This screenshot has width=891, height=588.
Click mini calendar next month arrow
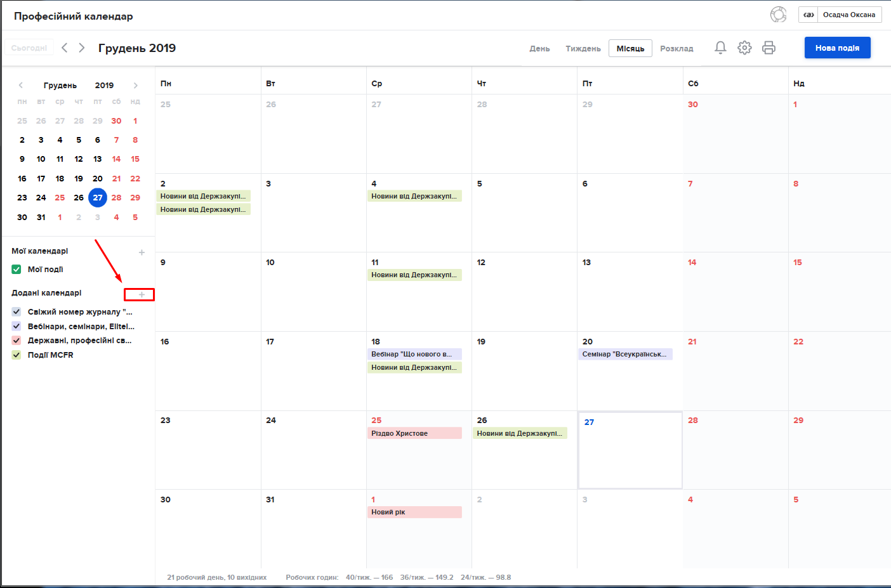click(x=135, y=86)
